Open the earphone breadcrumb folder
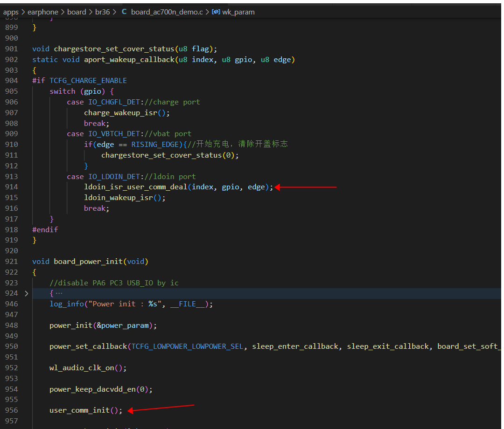This screenshot has height=429, width=504. coord(43,12)
